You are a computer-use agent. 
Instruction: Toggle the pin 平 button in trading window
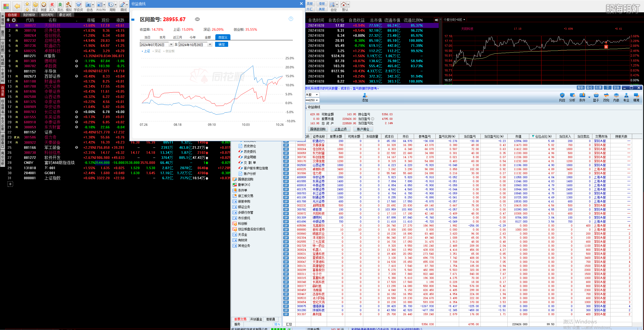(x=608, y=88)
